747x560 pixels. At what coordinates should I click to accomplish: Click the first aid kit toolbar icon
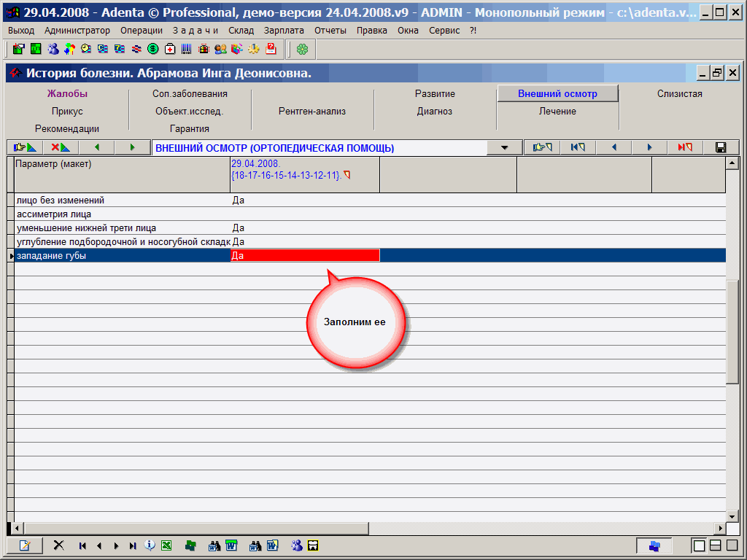click(170, 49)
